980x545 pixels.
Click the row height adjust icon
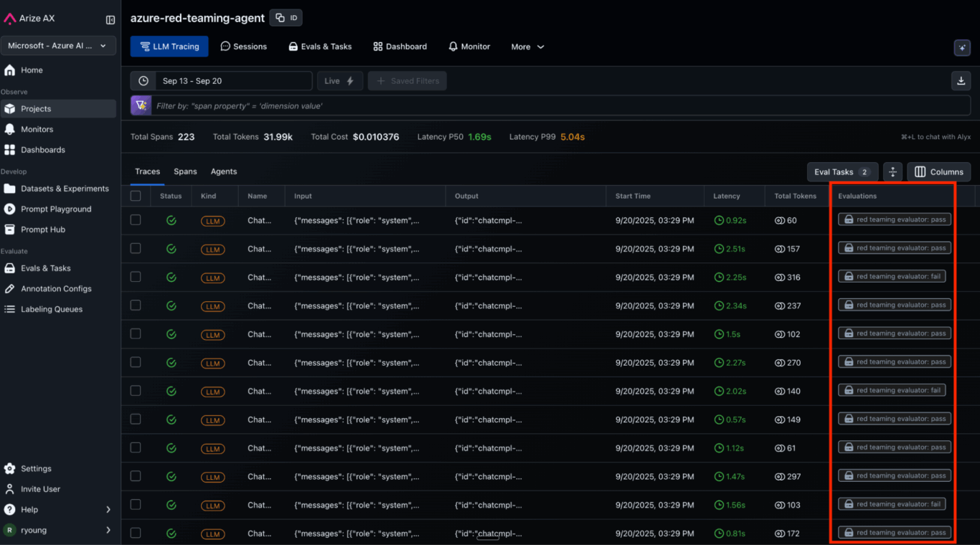892,172
